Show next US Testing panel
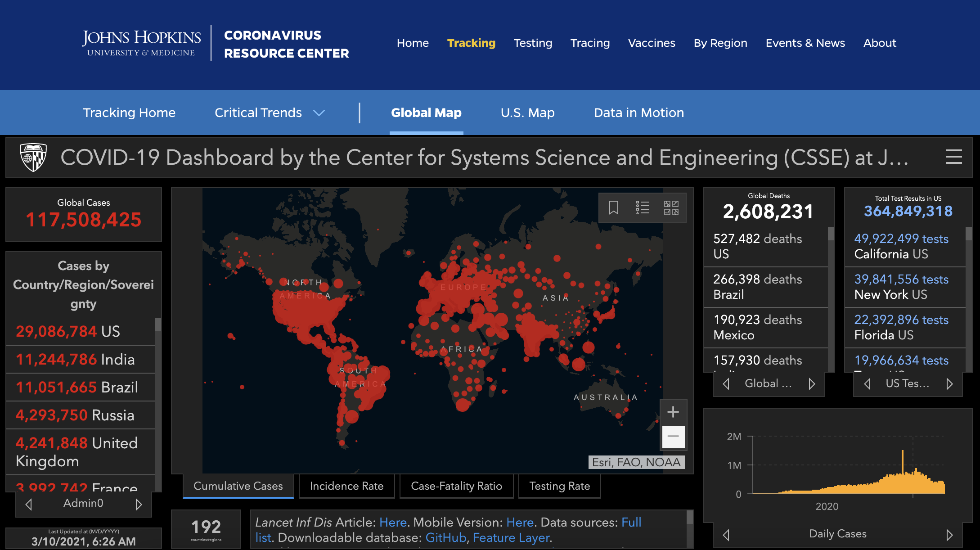This screenshot has width=980, height=550. (949, 384)
